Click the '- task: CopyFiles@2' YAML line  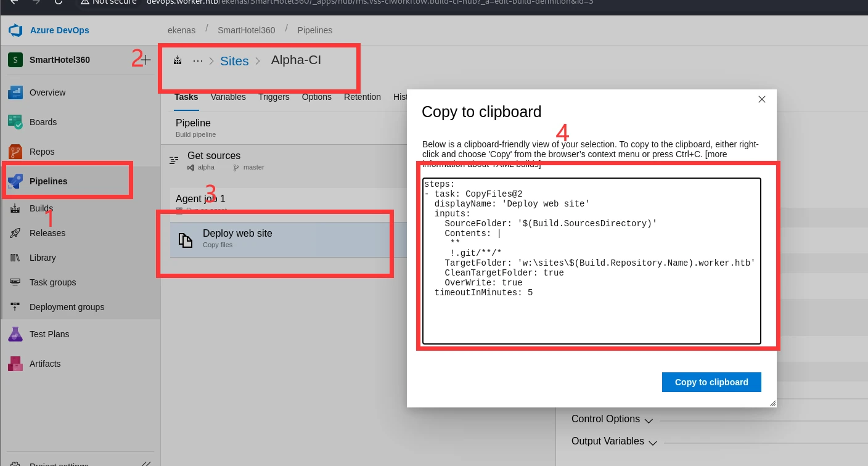pos(473,194)
